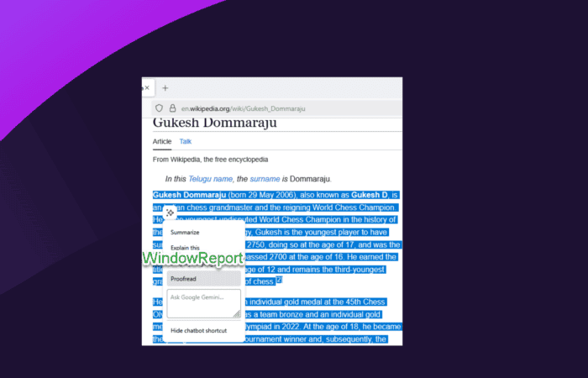Switch to the Talk tab
Image resolution: width=588 pixels, height=378 pixels.
186,141
